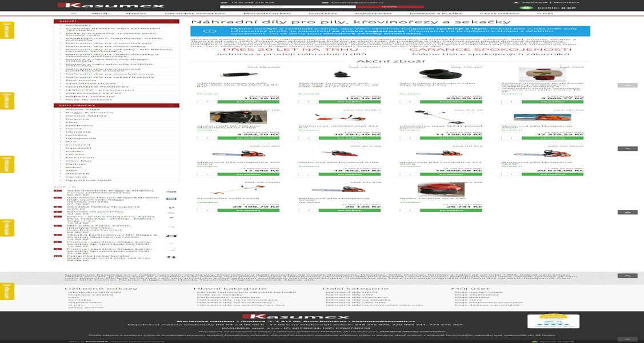Screen dimensions: 644x343
Task: Collapse the ZBOŽÍ sidebar panel
Action: [x=171, y=21]
